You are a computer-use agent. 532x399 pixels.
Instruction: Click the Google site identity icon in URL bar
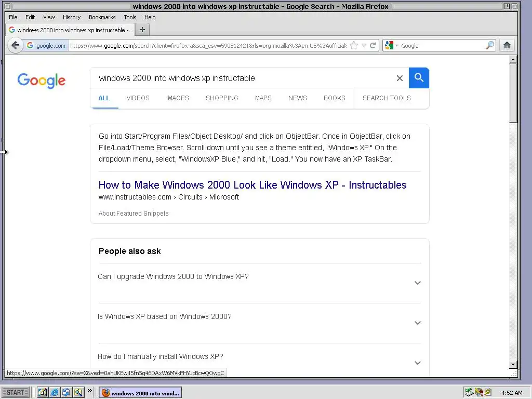(30, 46)
